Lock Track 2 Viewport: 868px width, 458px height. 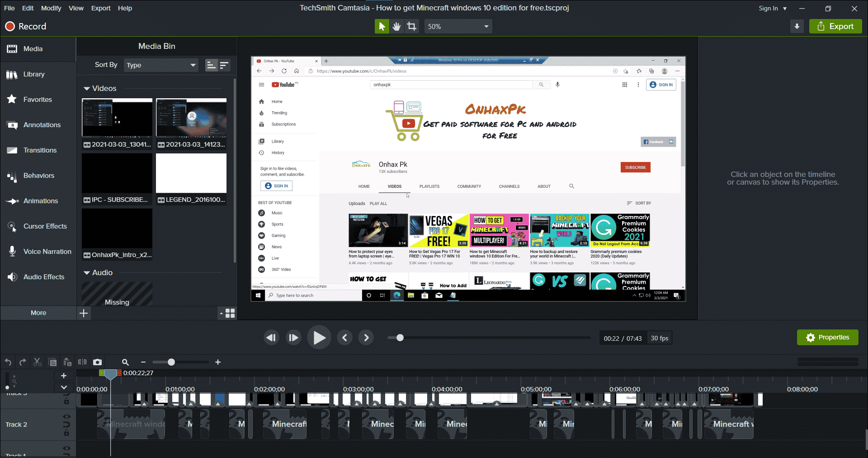66,433
